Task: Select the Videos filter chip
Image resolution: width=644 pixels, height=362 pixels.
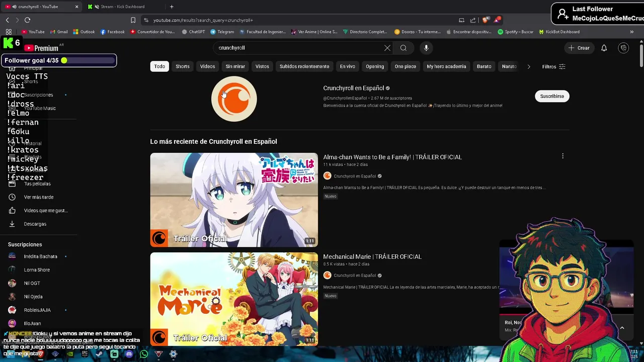Action: tap(207, 66)
